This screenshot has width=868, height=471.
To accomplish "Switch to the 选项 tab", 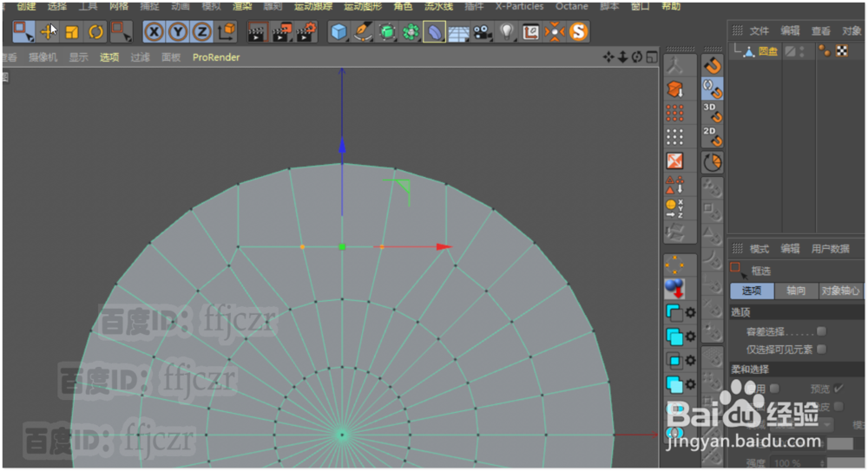I will 752,291.
